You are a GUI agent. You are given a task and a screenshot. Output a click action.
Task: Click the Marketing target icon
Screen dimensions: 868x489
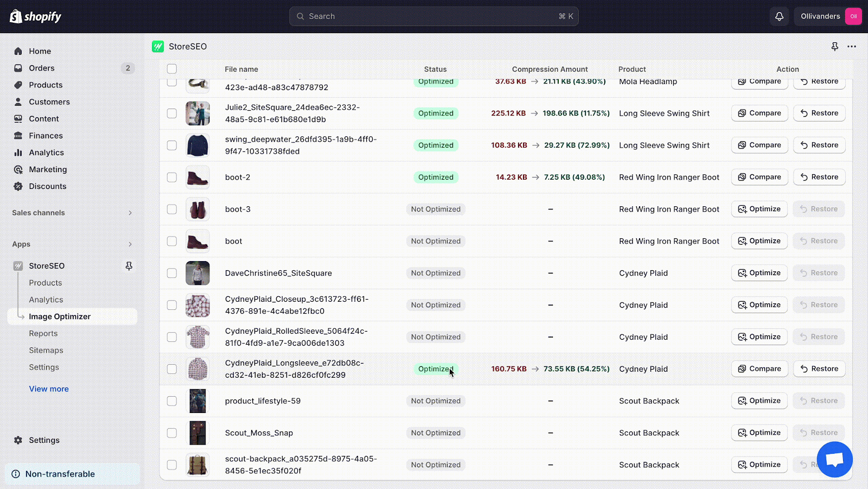18,169
